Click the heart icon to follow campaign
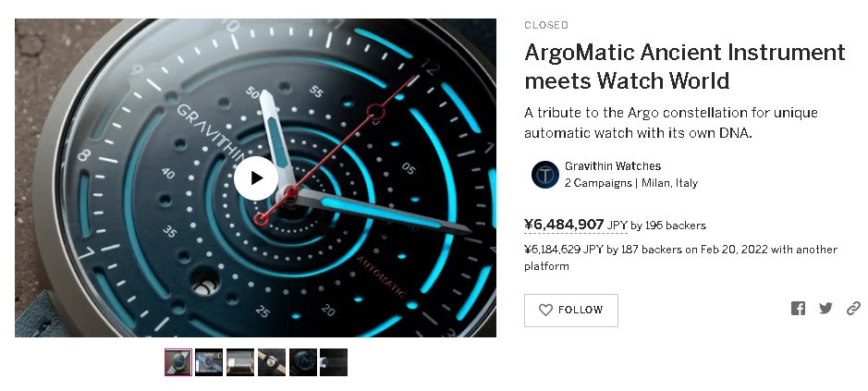Screen dimensions: 868x391 [545, 311]
